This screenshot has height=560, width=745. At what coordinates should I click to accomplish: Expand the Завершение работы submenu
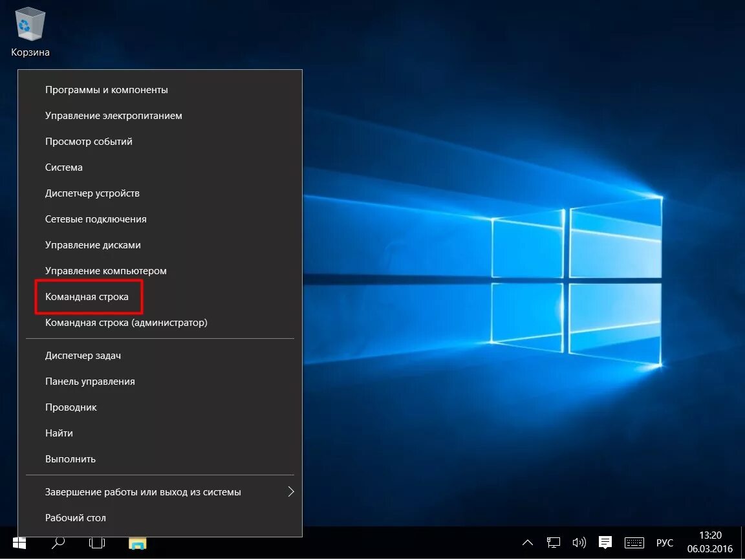[142, 491]
